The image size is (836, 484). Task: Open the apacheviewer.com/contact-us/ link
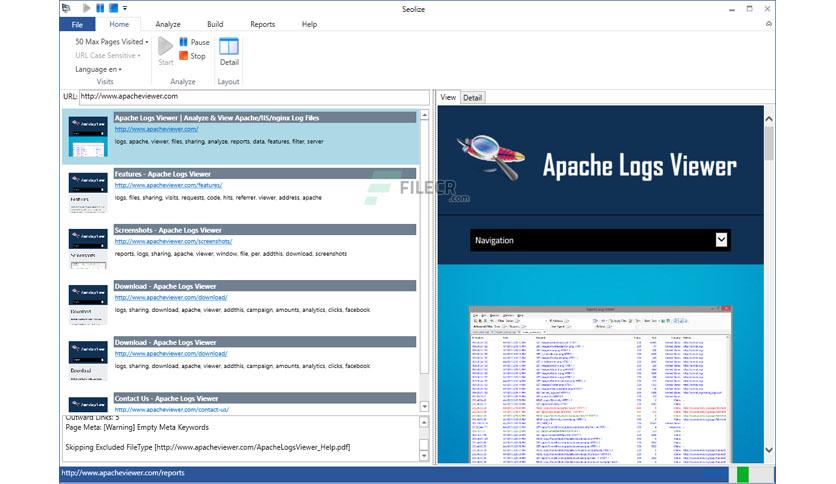[x=172, y=410]
